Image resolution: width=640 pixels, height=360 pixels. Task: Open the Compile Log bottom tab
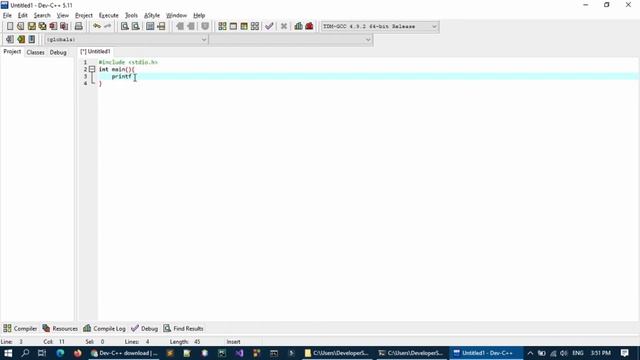pyautogui.click(x=104, y=328)
